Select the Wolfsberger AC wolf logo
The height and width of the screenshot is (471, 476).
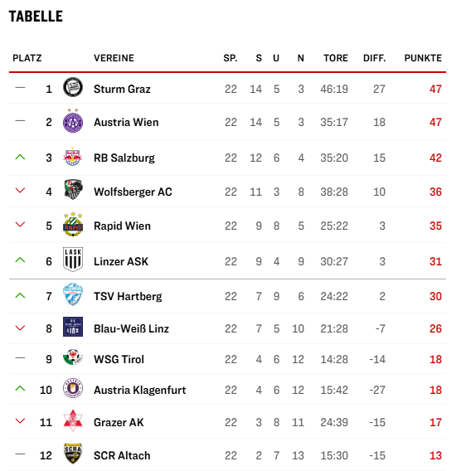(x=73, y=190)
